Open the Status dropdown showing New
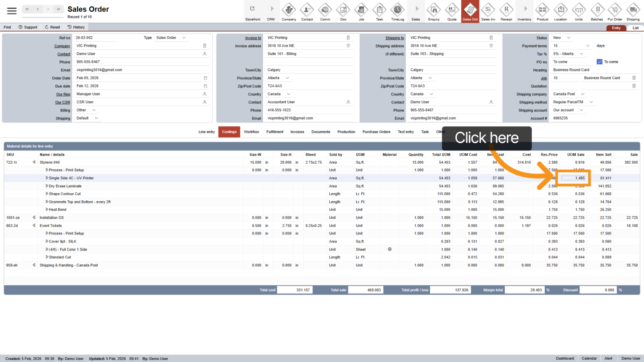Viewport: 644px width, 362px height. (568, 38)
